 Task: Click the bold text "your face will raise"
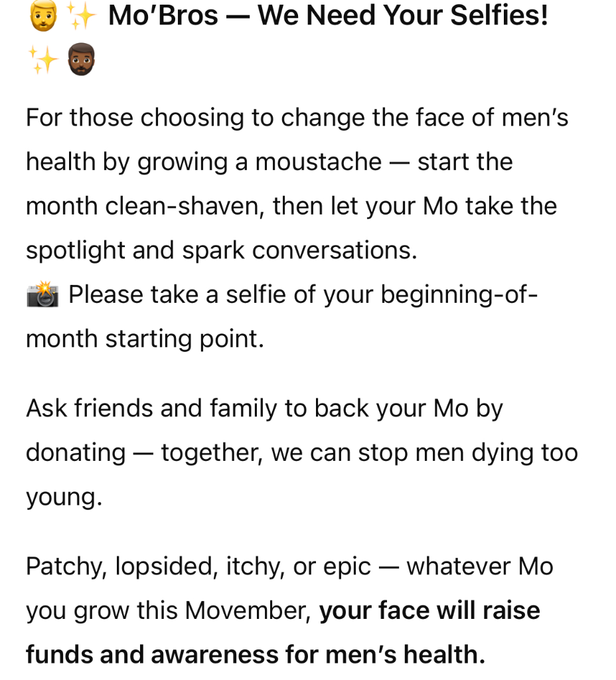[x=429, y=611]
